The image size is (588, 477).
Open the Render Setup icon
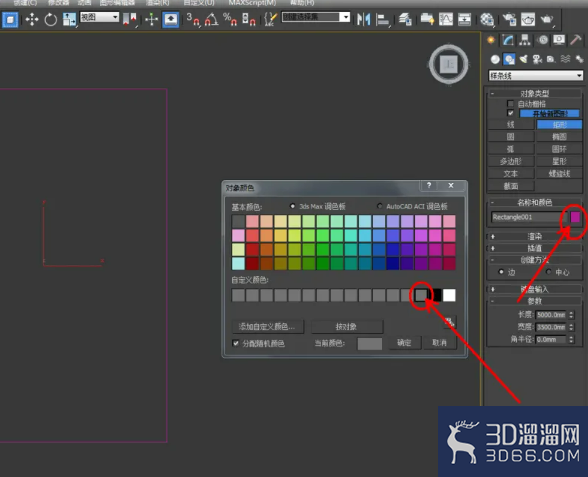point(509,19)
